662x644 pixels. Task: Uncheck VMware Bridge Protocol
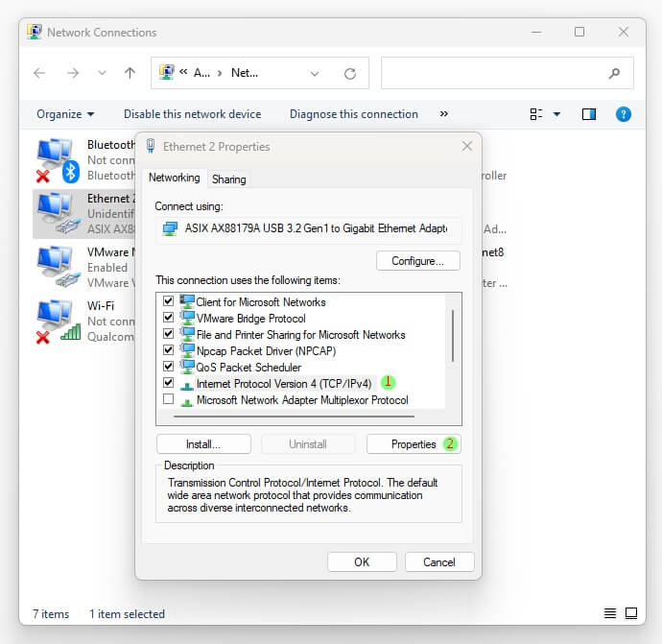point(169,318)
